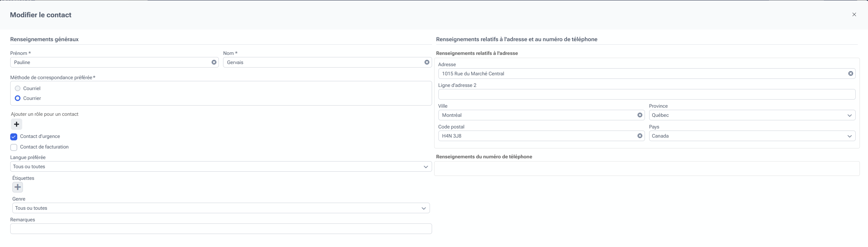Click the Code postal field containing H4N 3J8
Screen dimensions: 868x247
536,136
